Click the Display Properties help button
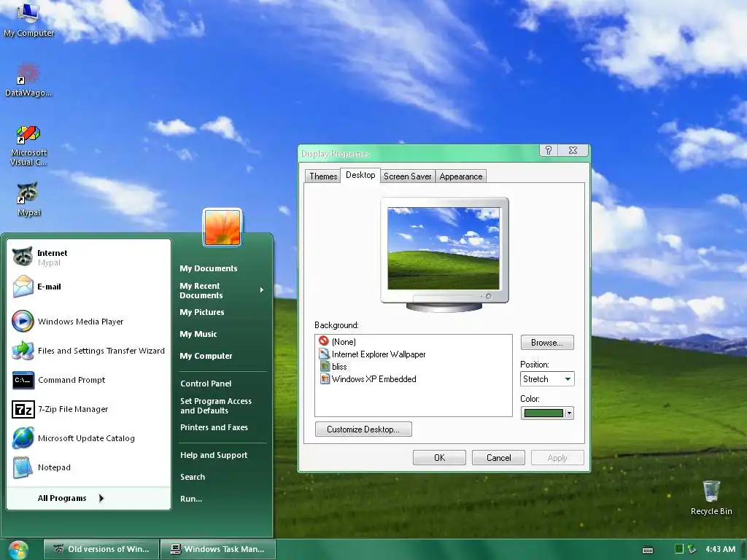Screen dimensions: 747x560 click(x=549, y=150)
